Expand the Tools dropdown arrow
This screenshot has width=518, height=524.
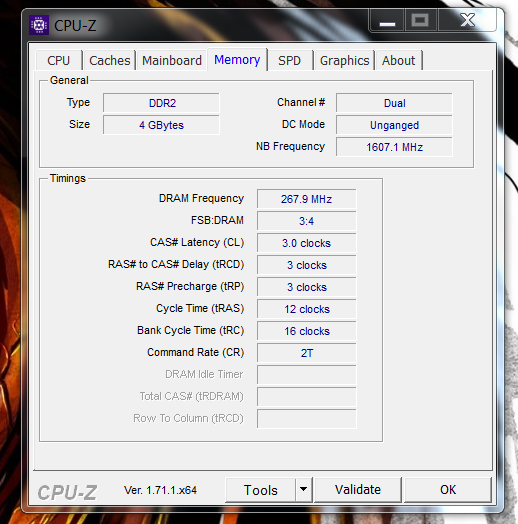tap(303, 490)
